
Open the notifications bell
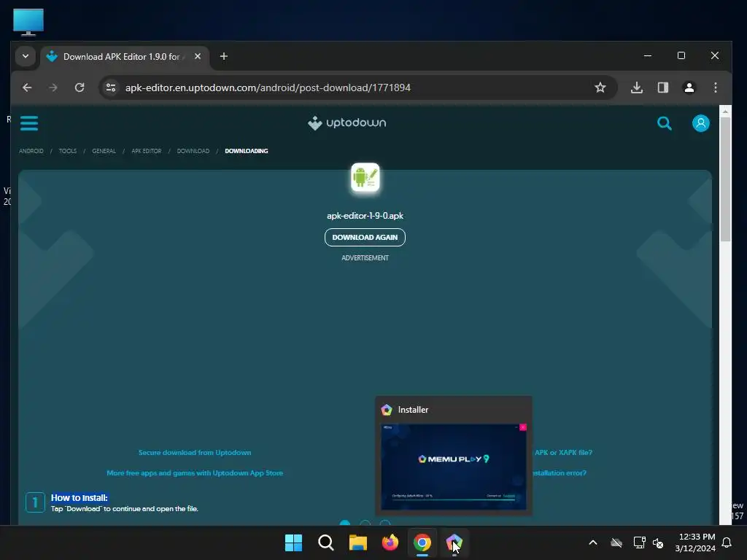727,542
